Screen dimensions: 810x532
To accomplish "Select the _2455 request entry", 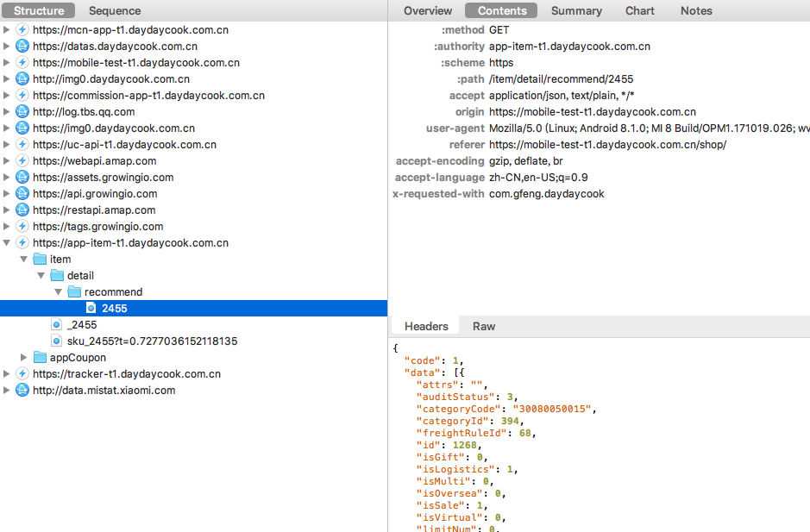I will tap(82, 325).
